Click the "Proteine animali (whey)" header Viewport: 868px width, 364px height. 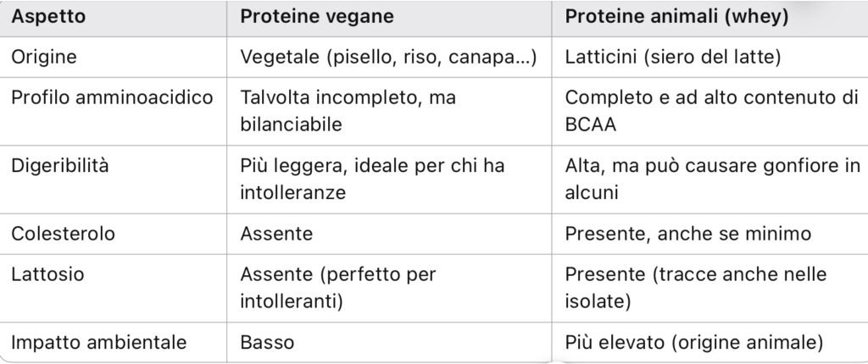pyautogui.click(x=676, y=18)
